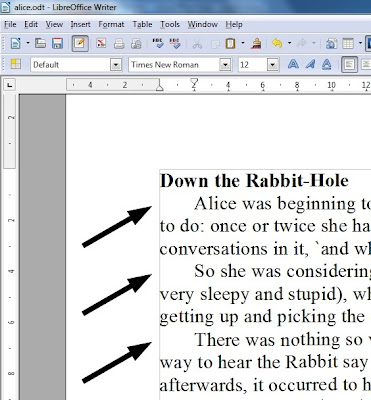The height and width of the screenshot is (400, 371).
Task: Click the Cut scissors icon
Action: point(197,44)
